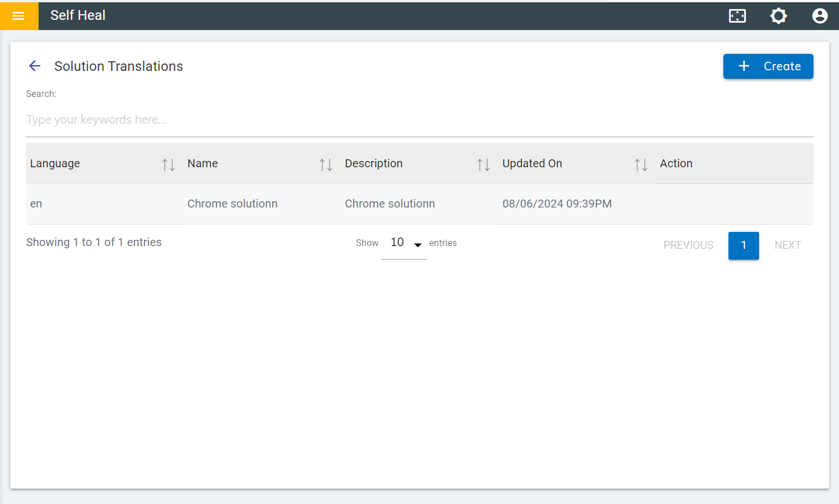Screen dimensions: 839x504
Task: Sort table by Description column arrows
Action: click(484, 164)
